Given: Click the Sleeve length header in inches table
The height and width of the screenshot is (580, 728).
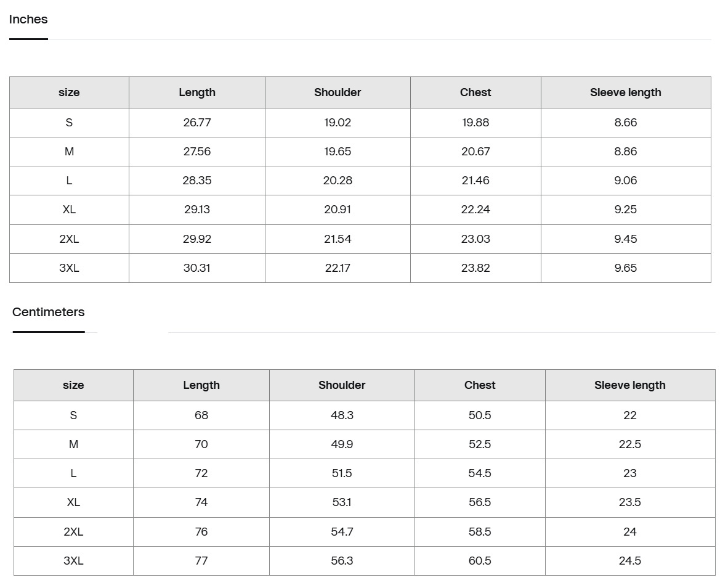Looking at the screenshot, I should point(625,92).
